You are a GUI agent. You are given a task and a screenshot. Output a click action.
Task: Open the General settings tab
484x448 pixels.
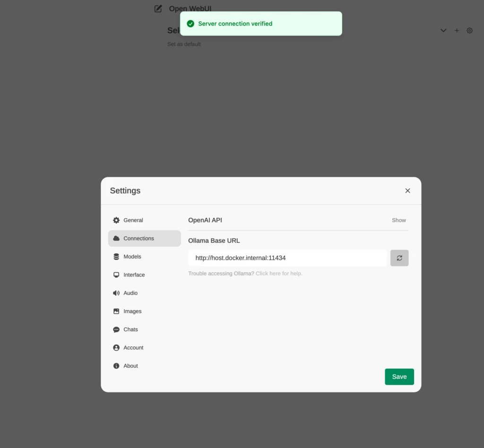[144, 220]
